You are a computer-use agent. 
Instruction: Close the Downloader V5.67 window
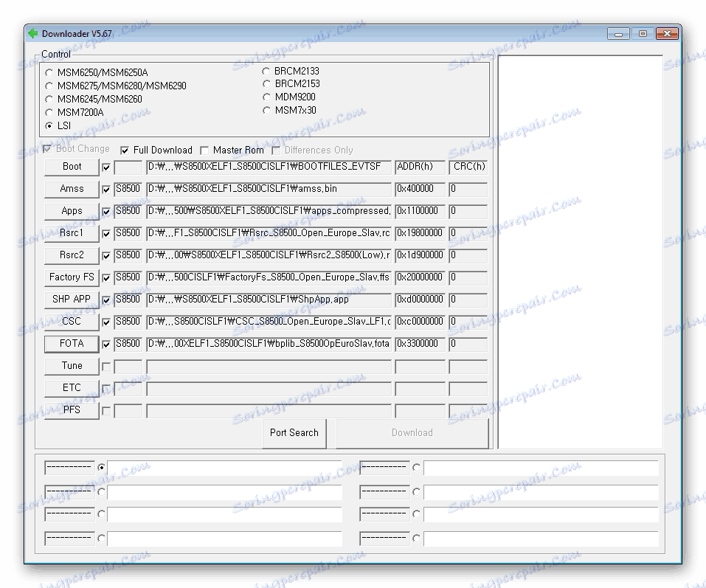click(668, 34)
